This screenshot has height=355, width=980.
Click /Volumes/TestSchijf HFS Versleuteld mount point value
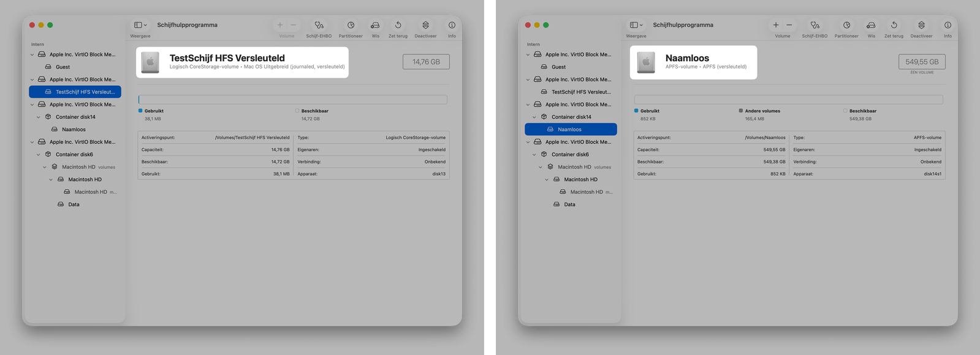pos(252,138)
